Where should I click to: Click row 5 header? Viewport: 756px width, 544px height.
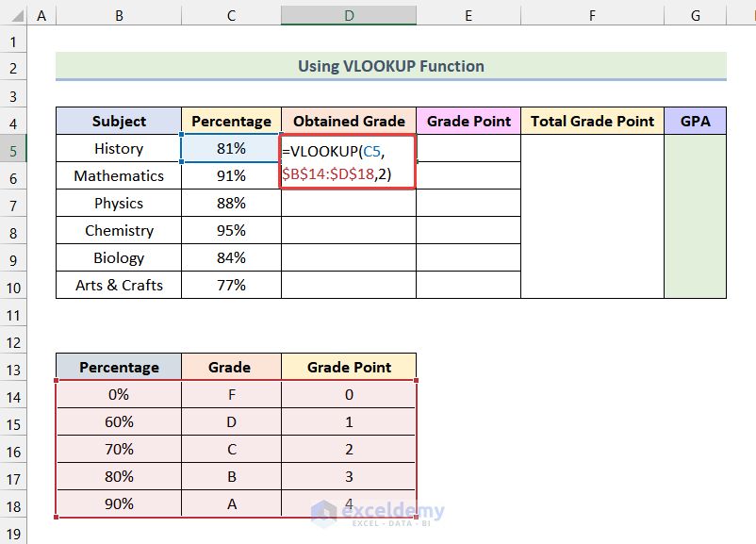pyautogui.click(x=13, y=149)
